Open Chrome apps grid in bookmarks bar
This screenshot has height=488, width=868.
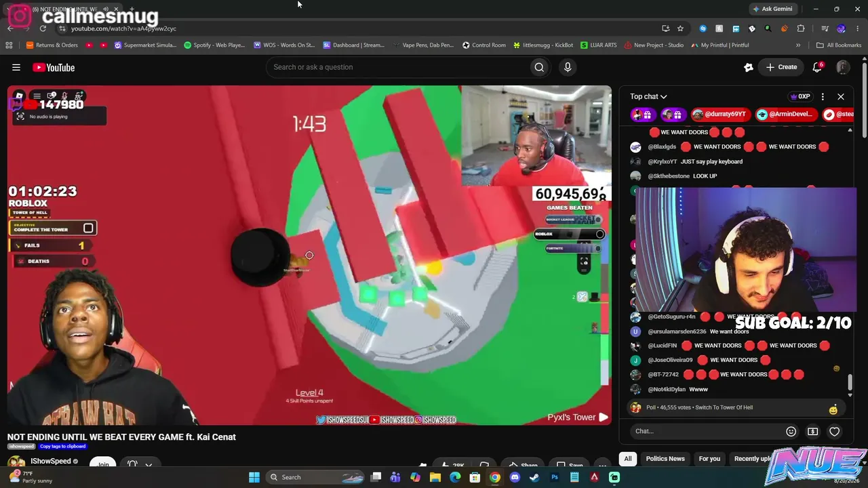[x=9, y=45]
